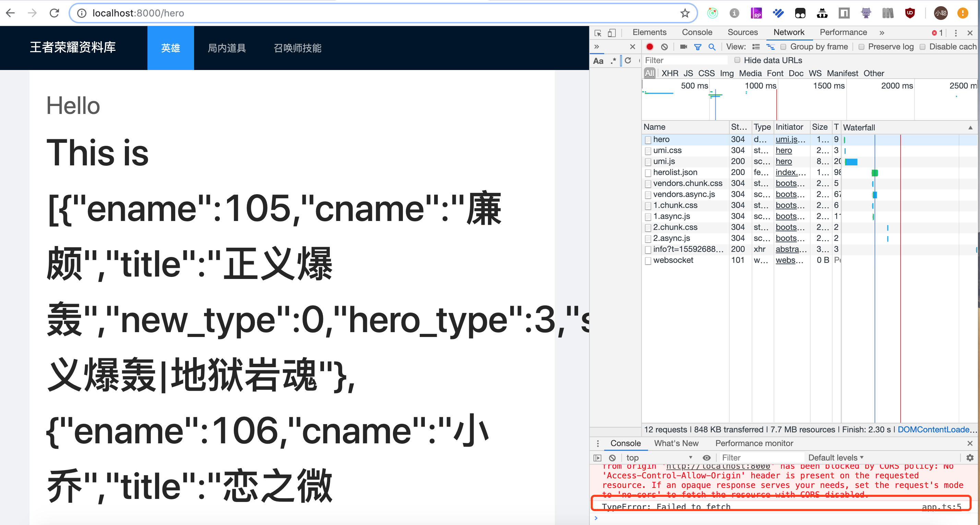Check Hide data URLs
Screen dimensions: 980x525
coord(737,60)
